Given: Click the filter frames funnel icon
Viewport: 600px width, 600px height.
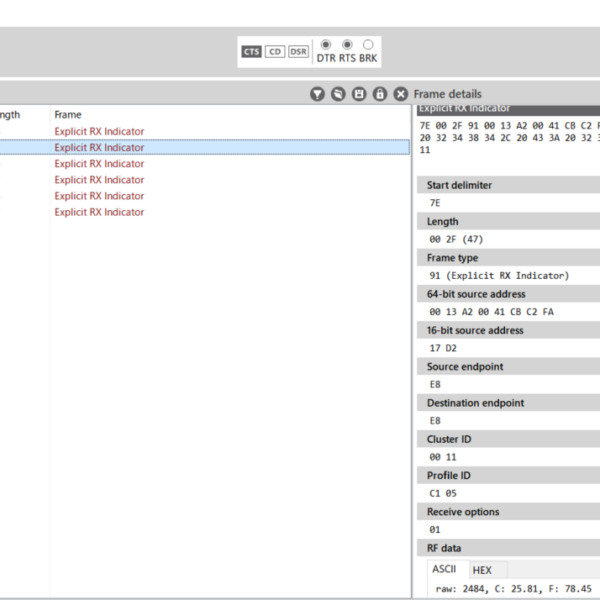Looking at the screenshot, I should point(317,94).
